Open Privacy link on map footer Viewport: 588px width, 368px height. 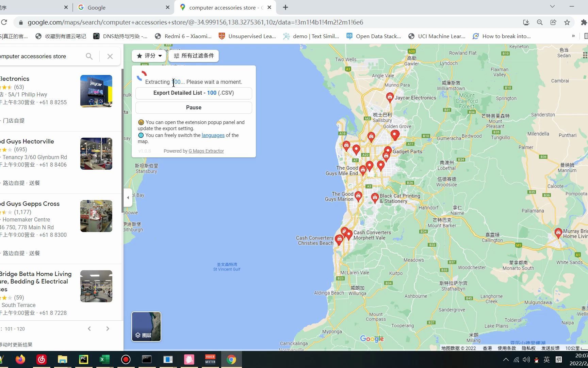pos(528,348)
